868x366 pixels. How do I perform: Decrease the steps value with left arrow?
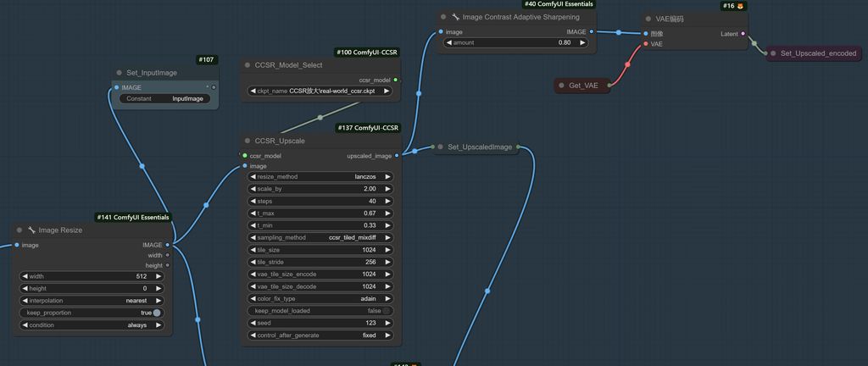tap(252, 201)
